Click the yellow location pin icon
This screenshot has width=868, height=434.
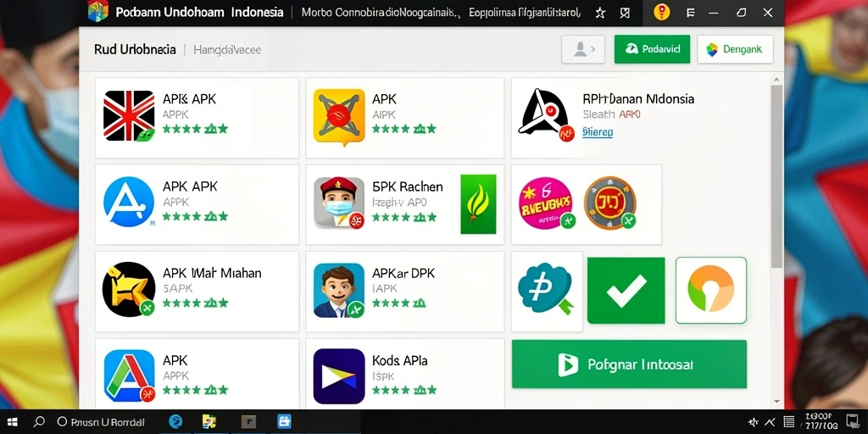point(661,12)
